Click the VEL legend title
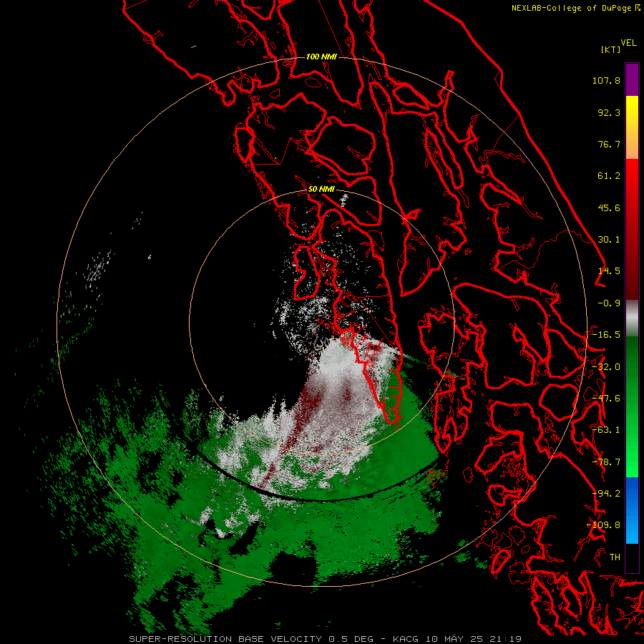Screen dimensions: 644x644 pos(628,43)
